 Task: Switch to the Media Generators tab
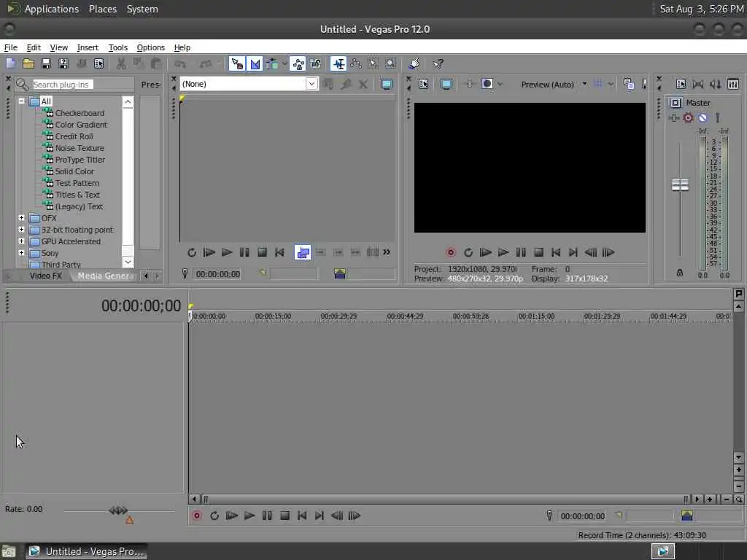pyautogui.click(x=106, y=276)
